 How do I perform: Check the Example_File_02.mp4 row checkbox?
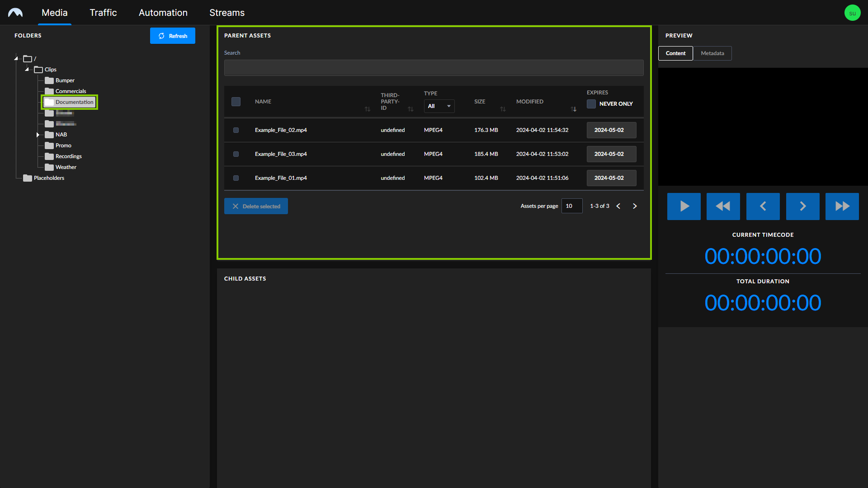click(x=236, y=130)
